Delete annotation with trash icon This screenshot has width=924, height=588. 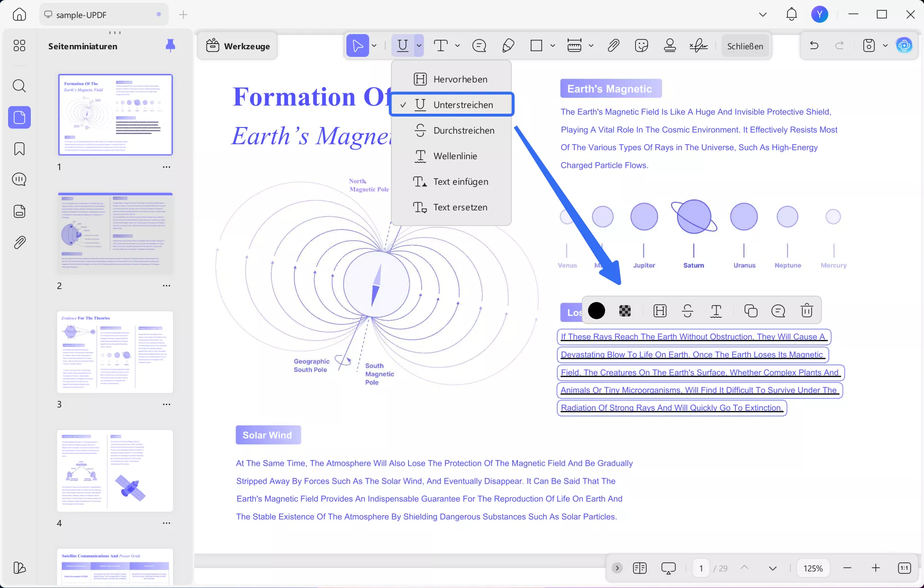click(x=806, y=311)
